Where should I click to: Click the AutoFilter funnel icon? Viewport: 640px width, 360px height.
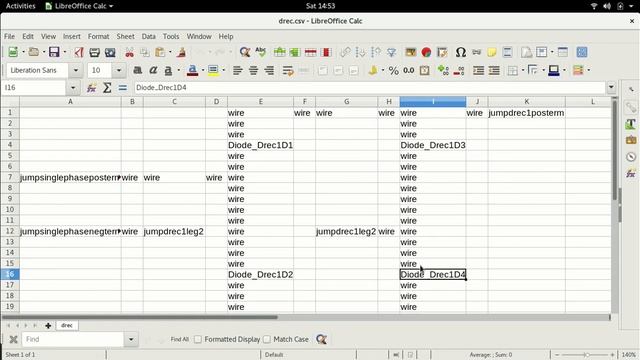pyautogui.click(x=391, y=52)
